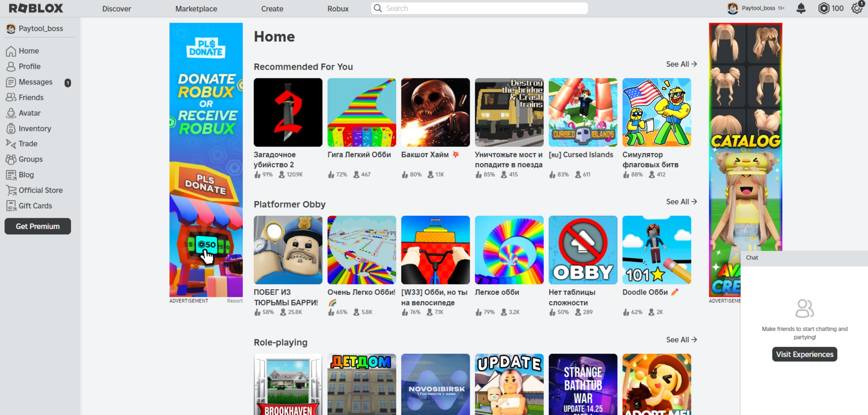Open the Robux menu item
The image size is (868, 415).
pyautogui.click(x=338, y=9)
